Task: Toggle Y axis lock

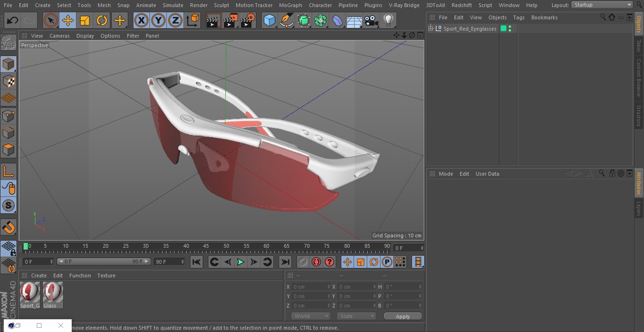Action: [158, 21]
